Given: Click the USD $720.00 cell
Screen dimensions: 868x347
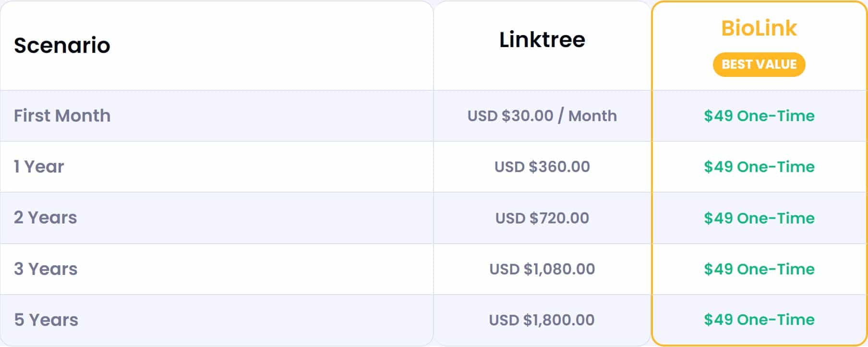Looking at the screenshot, I should [542, 218].
